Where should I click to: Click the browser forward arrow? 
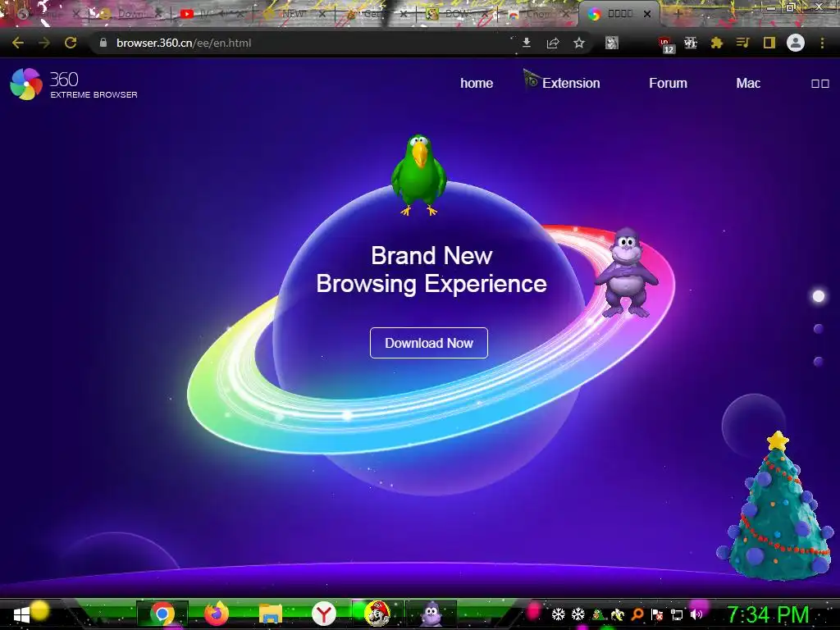click(x=44, y=43)
